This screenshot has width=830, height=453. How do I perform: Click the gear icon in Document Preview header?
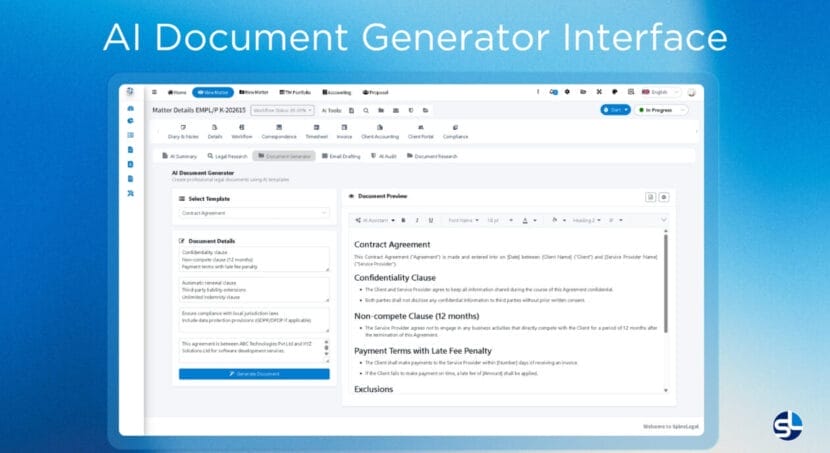pyautogui.click(x=664, y=197)
